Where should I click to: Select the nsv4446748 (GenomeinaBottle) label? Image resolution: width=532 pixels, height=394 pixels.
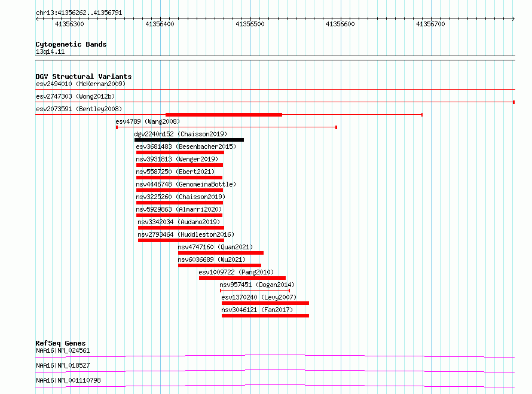pos(186,184)
